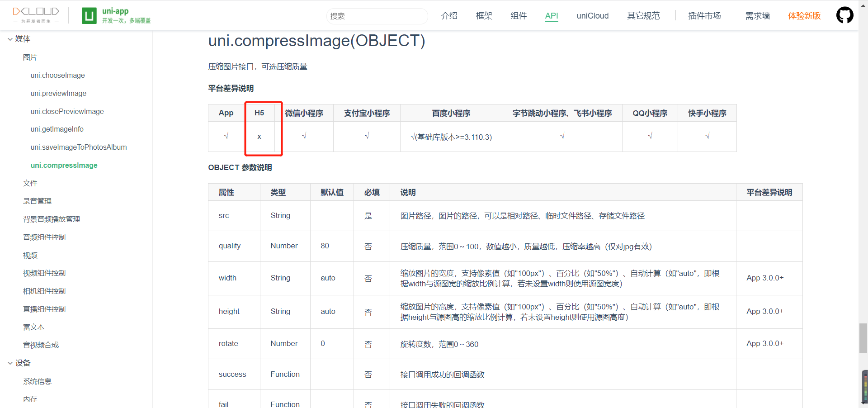Select uni.chooseImage in the sidebar

[x=57, y=75]
